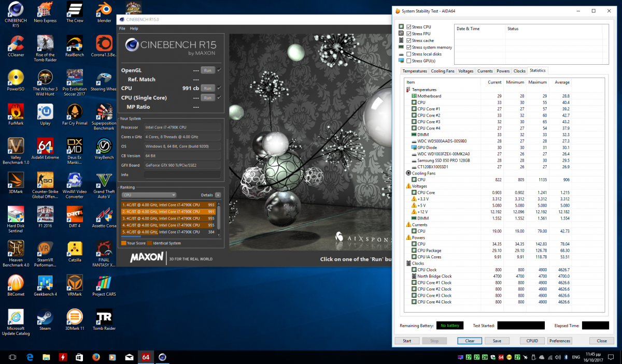The width and height of the screenshot is (622, 364).
Task: Launch the Heaven Benchmark 4.0 shortcut
Action: click(16, 254)
